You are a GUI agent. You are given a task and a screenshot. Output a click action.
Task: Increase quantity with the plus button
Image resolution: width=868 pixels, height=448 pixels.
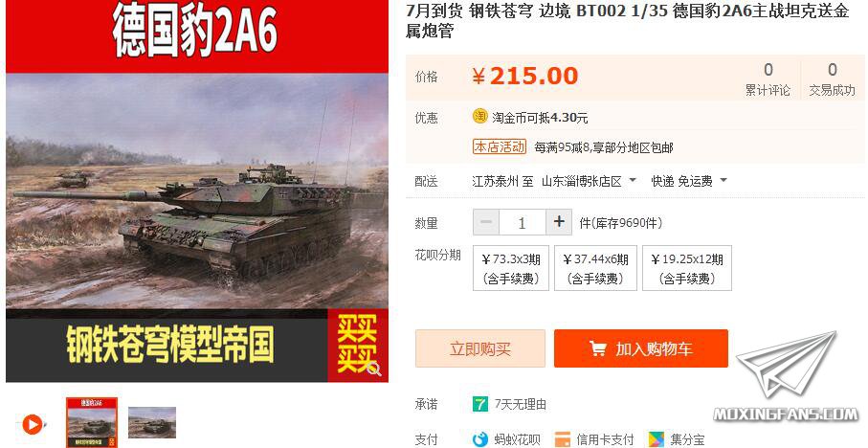559,222
